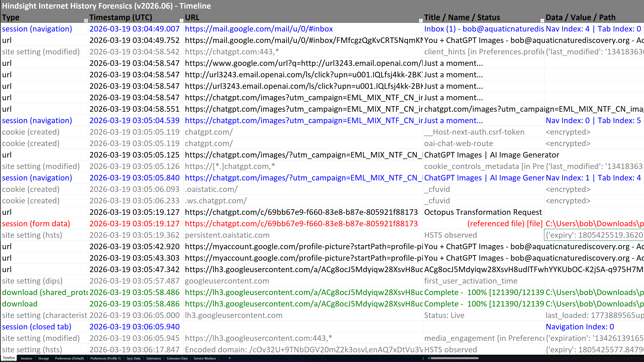Select timestamp cell 2026-03-19 03:05:42.920

[136, 246]
